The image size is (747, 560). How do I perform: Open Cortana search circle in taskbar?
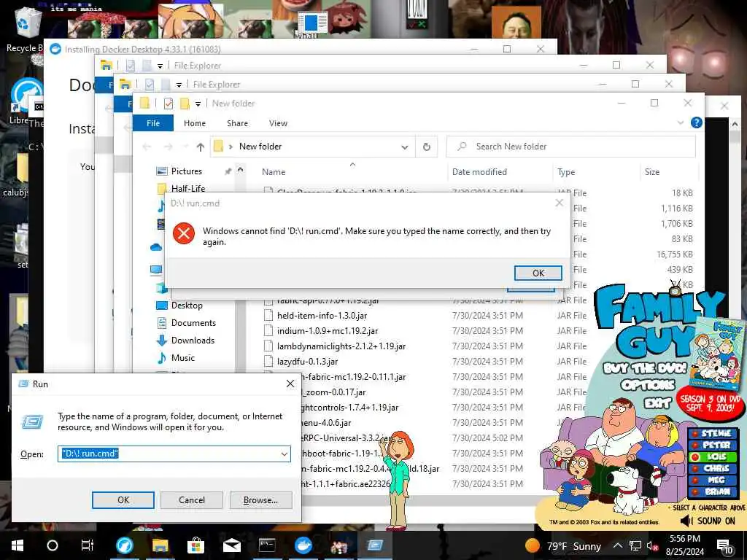coord(53,545)
